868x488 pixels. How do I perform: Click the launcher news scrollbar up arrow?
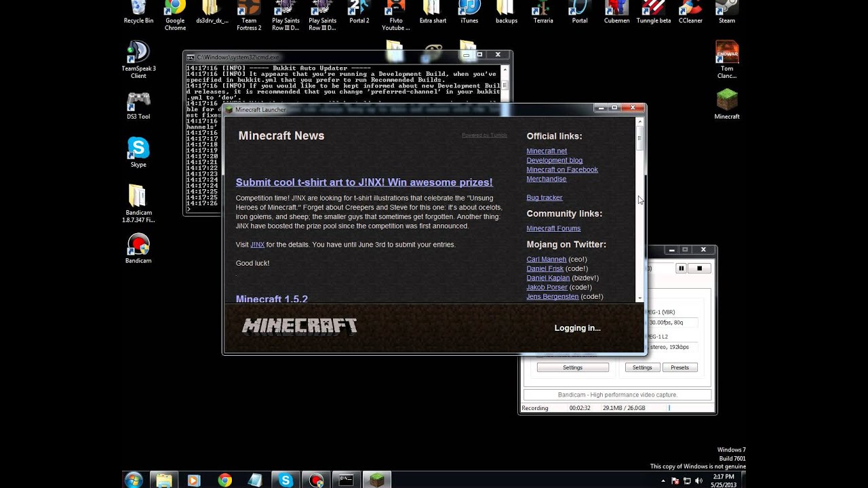point(639,122)
